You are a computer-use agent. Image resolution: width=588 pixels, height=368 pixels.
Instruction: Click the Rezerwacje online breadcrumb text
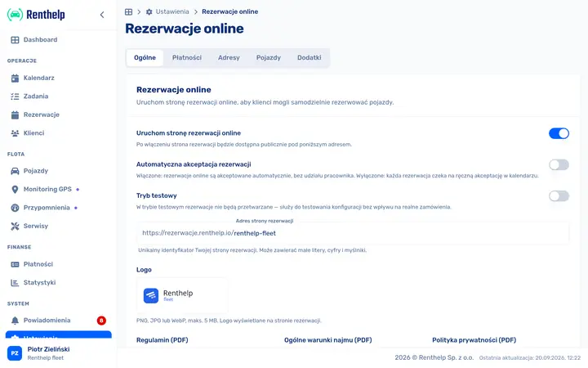[229, 11]
